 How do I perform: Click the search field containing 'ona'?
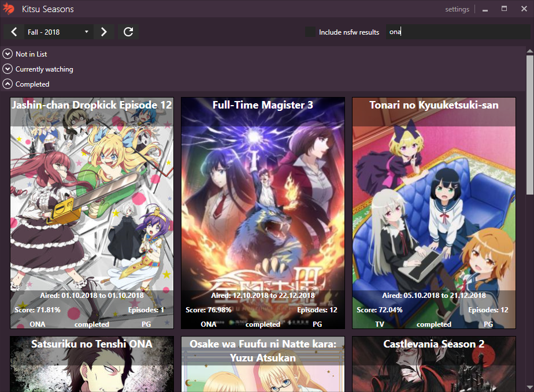[458, 32]
